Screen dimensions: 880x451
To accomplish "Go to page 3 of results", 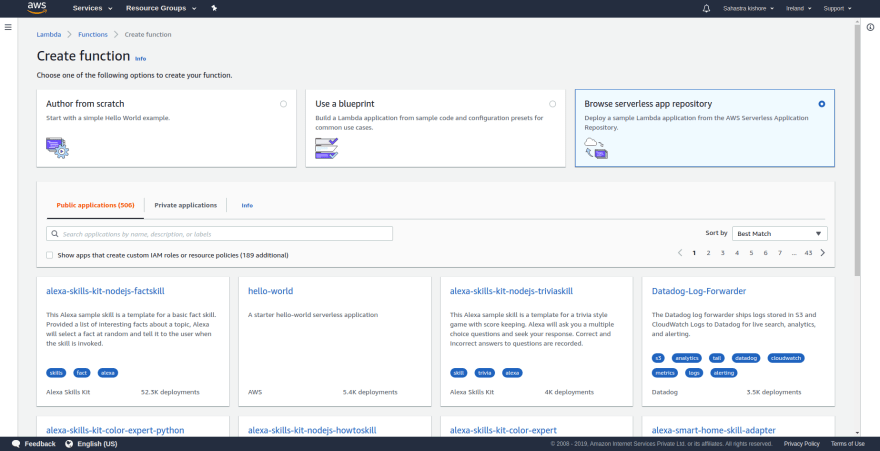I will point(722,253).
